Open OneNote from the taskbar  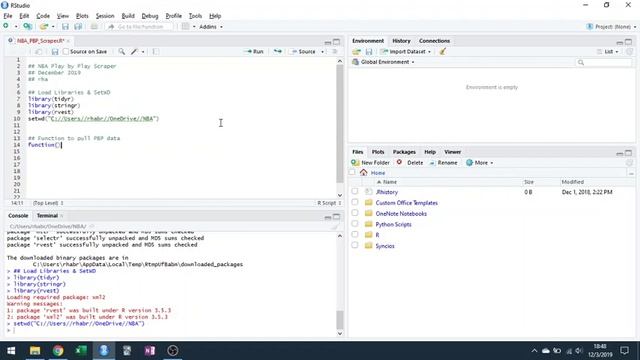click(150, 351)
